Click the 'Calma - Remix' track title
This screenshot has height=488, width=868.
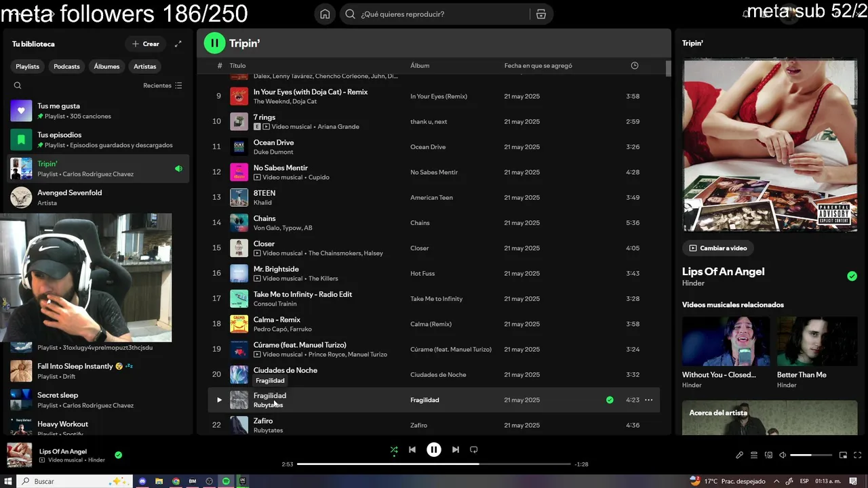tap(277, 319)
